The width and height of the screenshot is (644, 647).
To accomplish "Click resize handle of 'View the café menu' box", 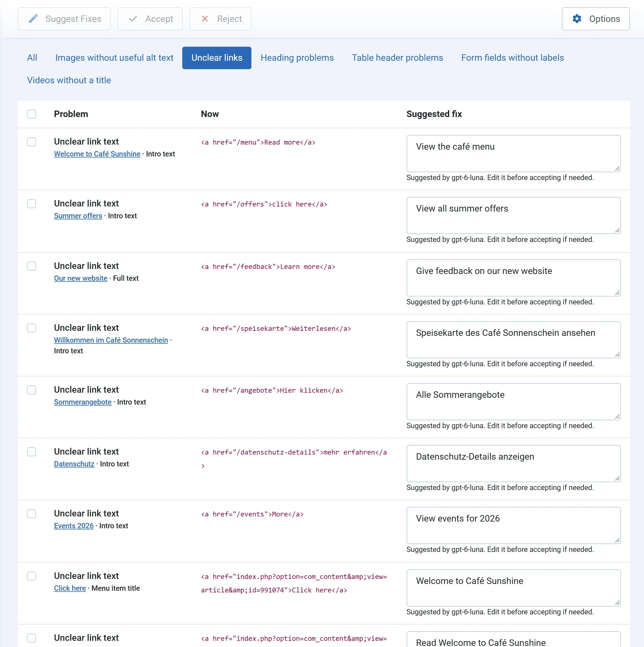I will click(x=617, y=169).
